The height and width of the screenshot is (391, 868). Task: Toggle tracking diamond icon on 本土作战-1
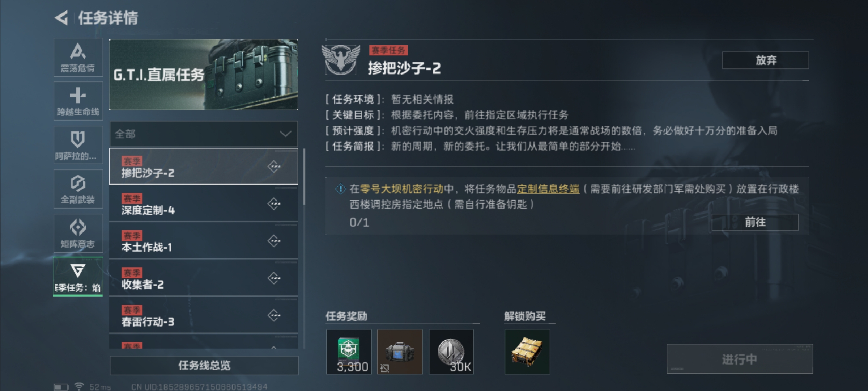click(x=274, y=241)
